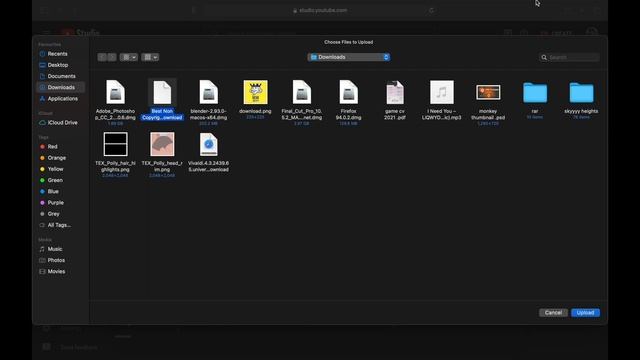The image size is (640, 360).
Task: Click the Search field
Action: click(569, 58)
